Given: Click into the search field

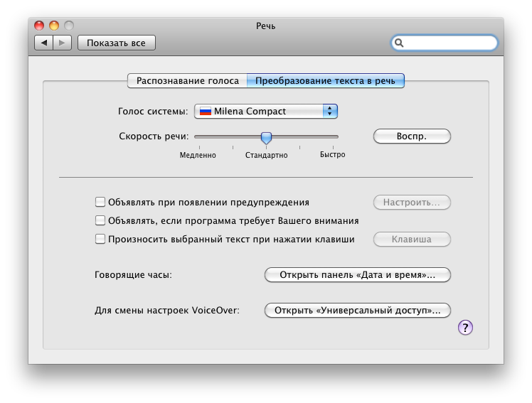Looking at the screenshot, I should (x=449, y=43).
